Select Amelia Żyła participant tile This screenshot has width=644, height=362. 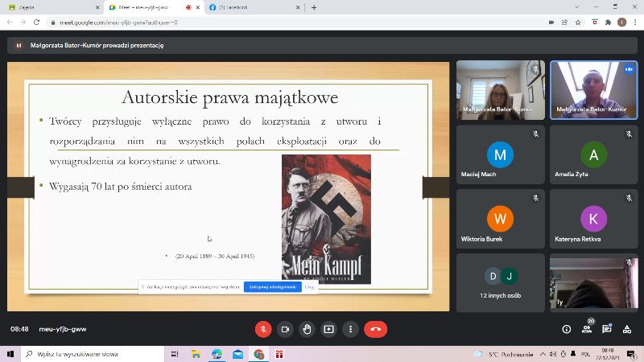(593, 154)
